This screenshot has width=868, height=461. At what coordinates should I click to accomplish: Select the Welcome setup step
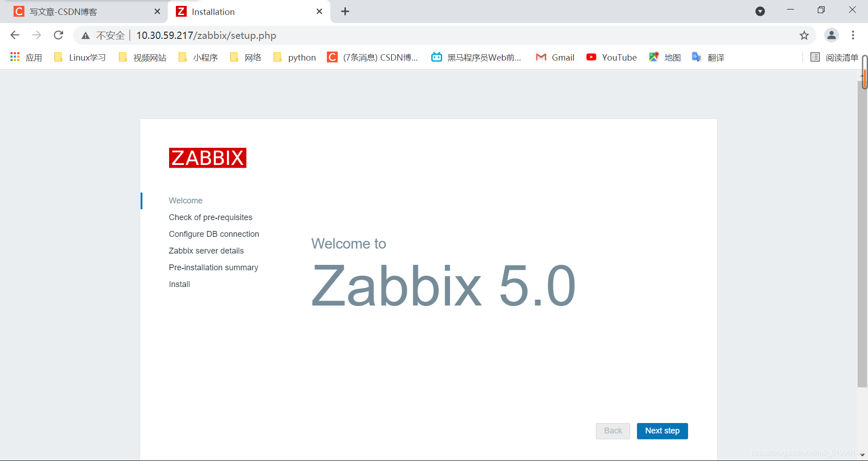(185, 201)
